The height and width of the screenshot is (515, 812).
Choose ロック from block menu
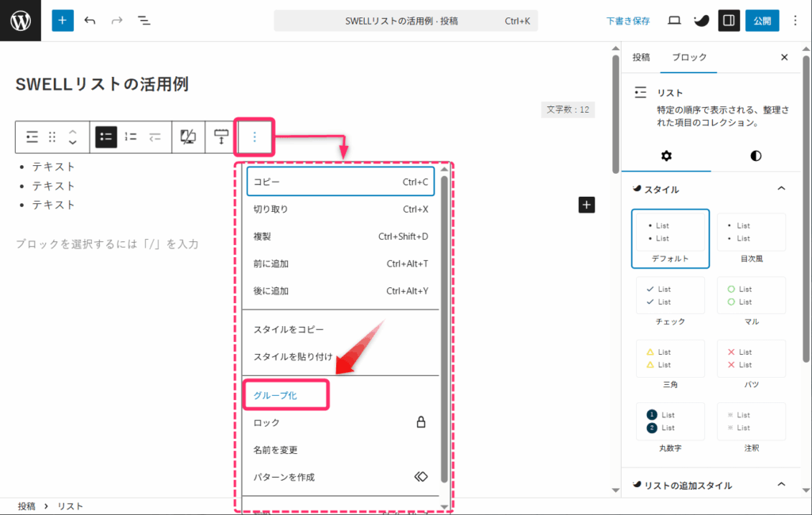pyautogui.click(x=340, y=422)
